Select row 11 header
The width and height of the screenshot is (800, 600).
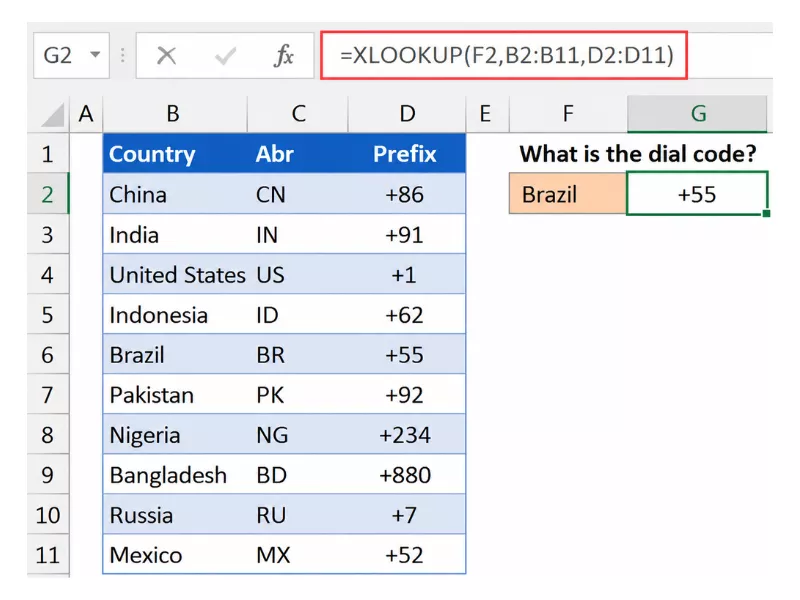click(x=48, y=555)
